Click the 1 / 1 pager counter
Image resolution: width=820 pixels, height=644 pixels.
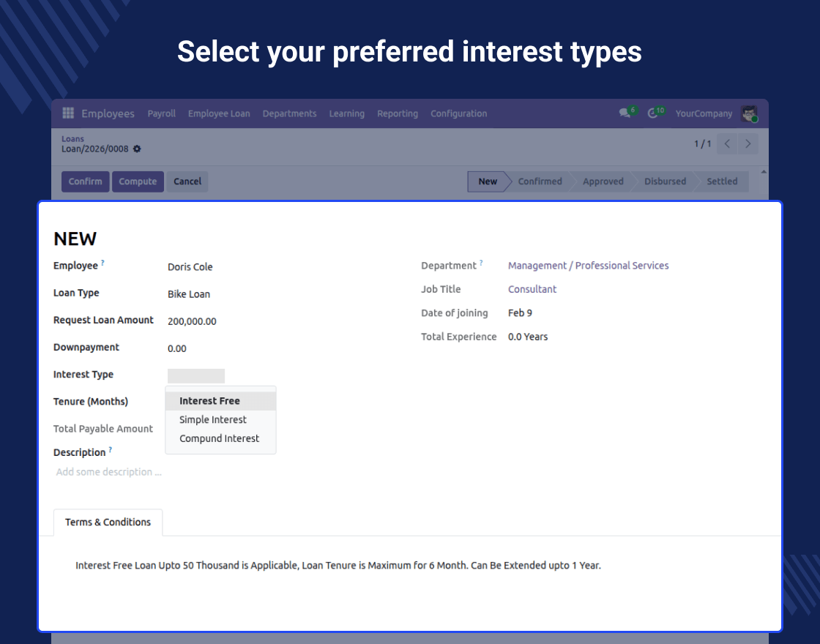point(702,143)
